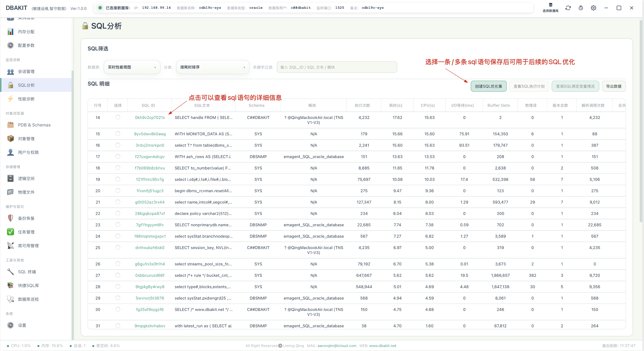Click the sidebar vertical scrollbar
This screenshot has width=644, height=351.
(72, 205)
